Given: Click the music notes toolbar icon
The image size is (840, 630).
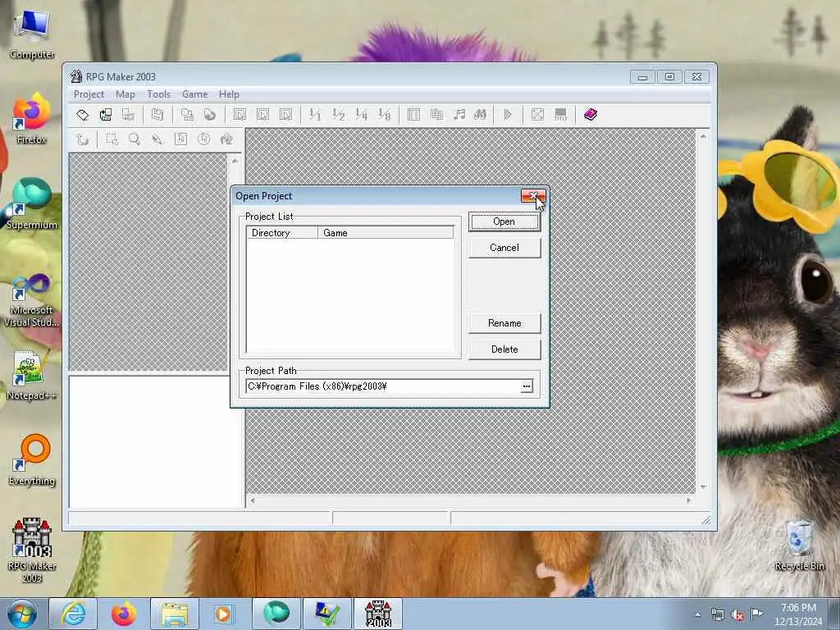Looking at the screenshot, I should point(459,115).
